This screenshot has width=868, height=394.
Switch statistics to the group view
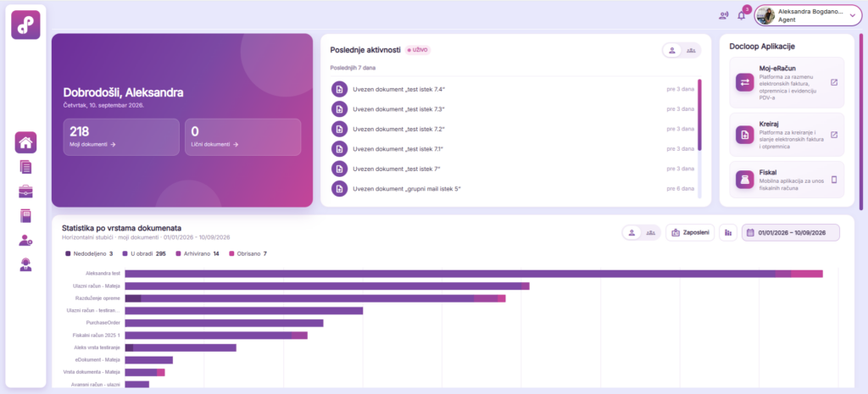coord(650,233)
